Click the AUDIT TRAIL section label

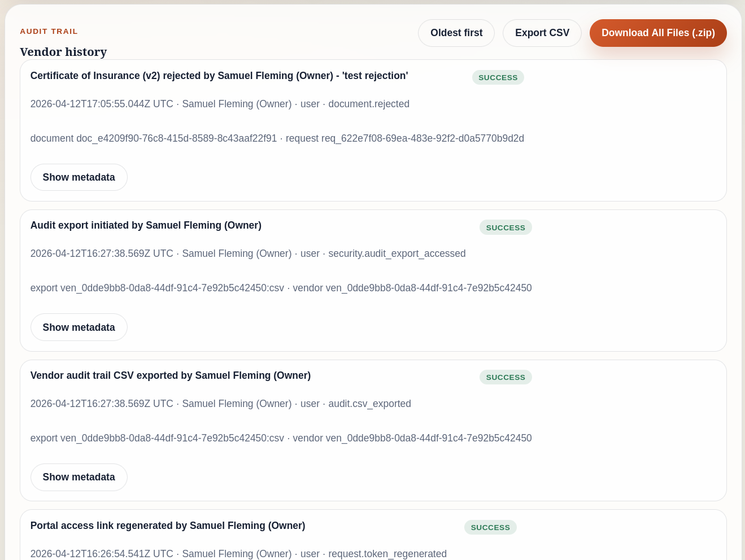[x=49, y=31]
